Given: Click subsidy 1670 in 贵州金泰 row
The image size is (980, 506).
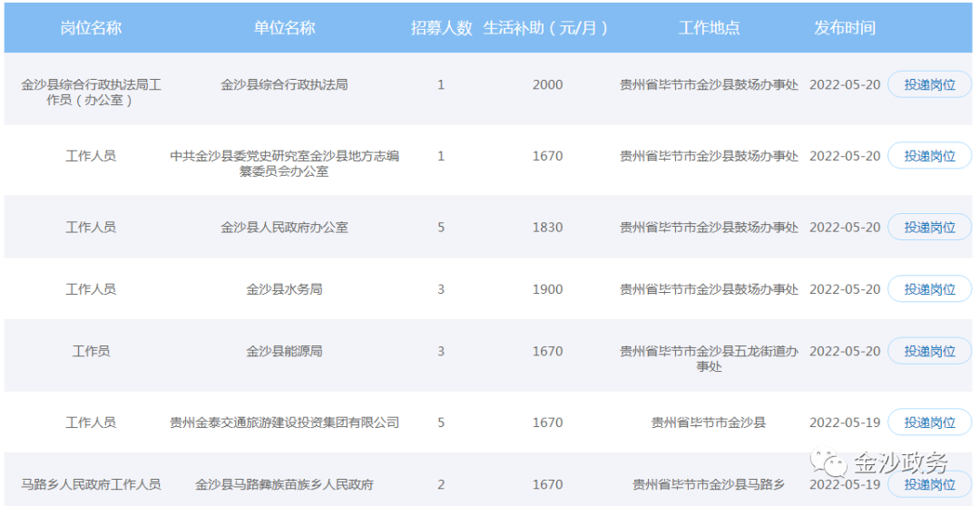Looking at the screenshot, I should click(547, 423).
